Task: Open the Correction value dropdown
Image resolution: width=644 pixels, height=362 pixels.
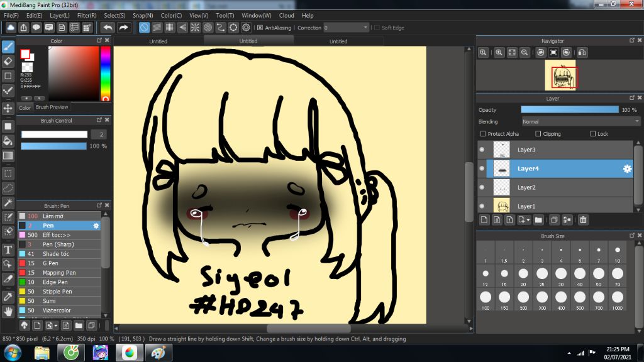Action: (x=346, y=28)
